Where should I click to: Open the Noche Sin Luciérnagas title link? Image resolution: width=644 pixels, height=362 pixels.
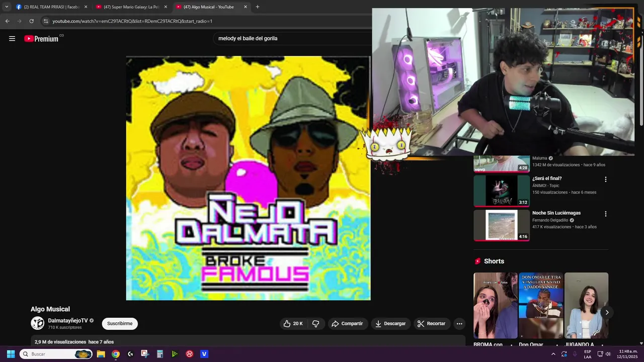pyautogui.click(x=556, y=213)
